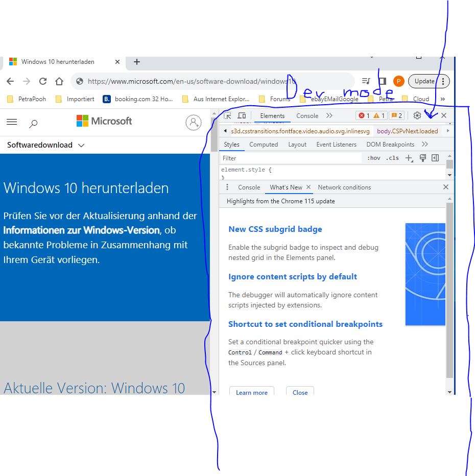Switch to the drawer Console tab
This screenshot has height=476, width=475.
point(249,187)
